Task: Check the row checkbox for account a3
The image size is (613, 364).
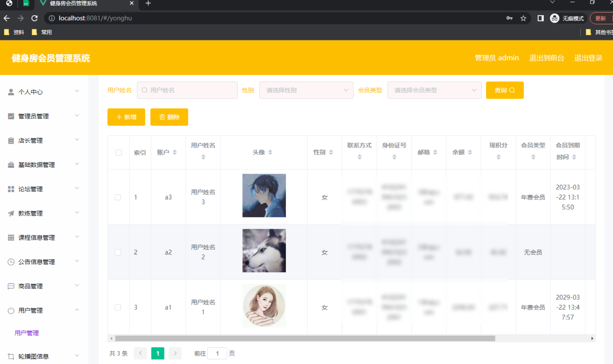Action: pyautogui.click(x=118, y=197)
